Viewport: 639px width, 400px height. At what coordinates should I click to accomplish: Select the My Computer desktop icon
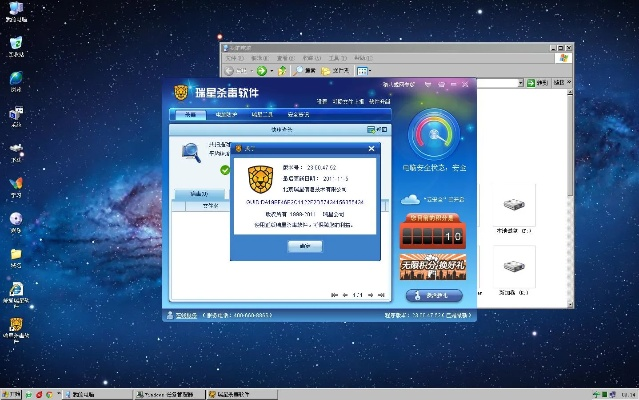coord(16,12)
